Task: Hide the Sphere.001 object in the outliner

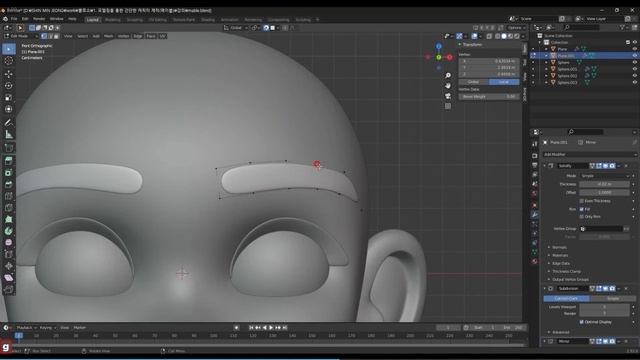Action: 634,69
